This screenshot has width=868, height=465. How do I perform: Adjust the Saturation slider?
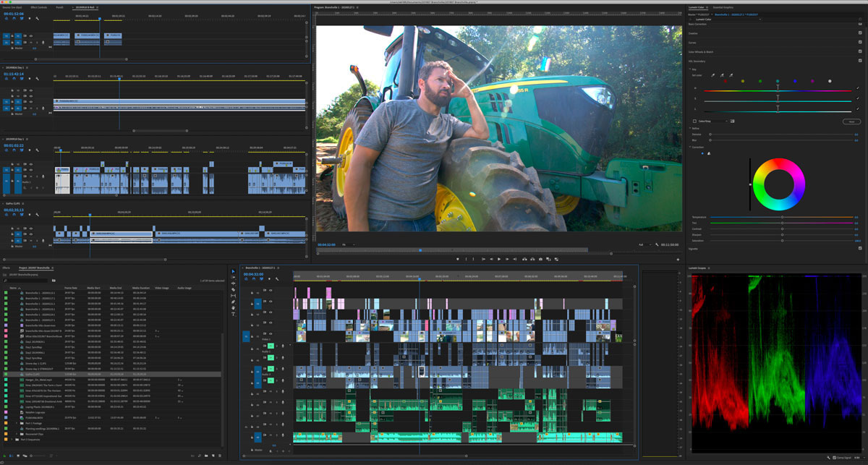pyautogui.click(x=783, y=241)
